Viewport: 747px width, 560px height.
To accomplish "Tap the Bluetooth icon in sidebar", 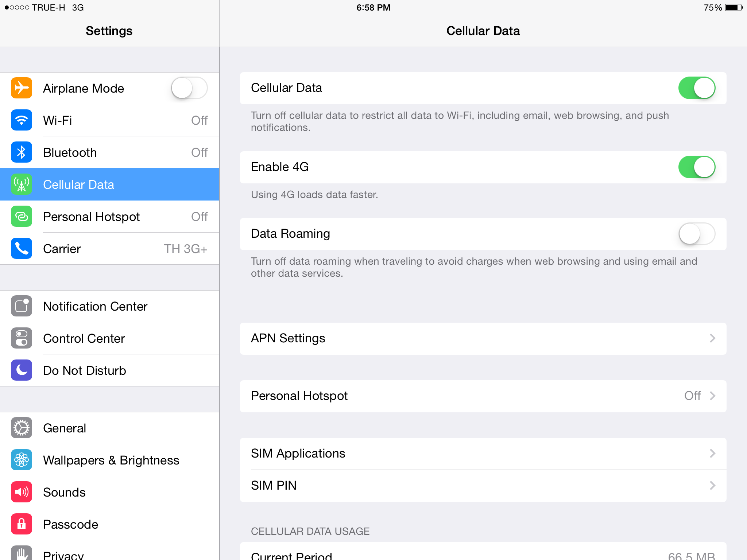I will (22, 152).
